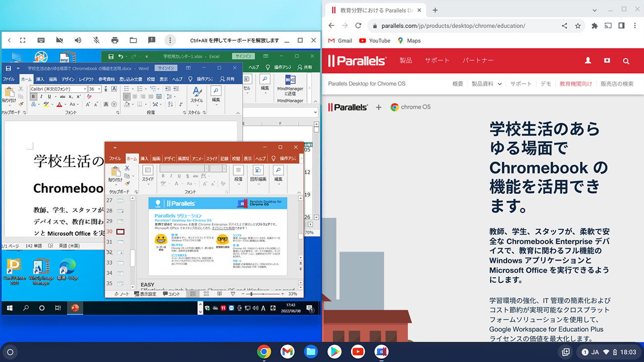Toggle subscript in the Word ribbon
644x362 pixels.
click(70, 97)
